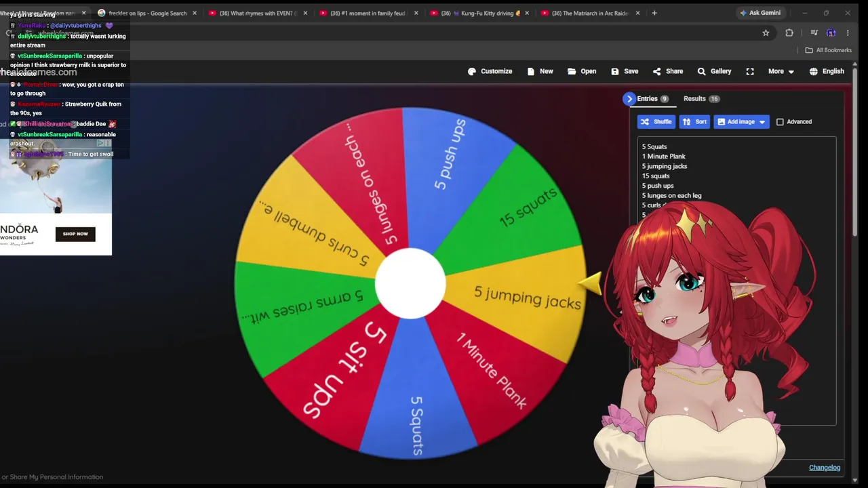The width and height of the screenshot is (868, 488).
Task: Open a new browser tab
Action: [654, 13]
